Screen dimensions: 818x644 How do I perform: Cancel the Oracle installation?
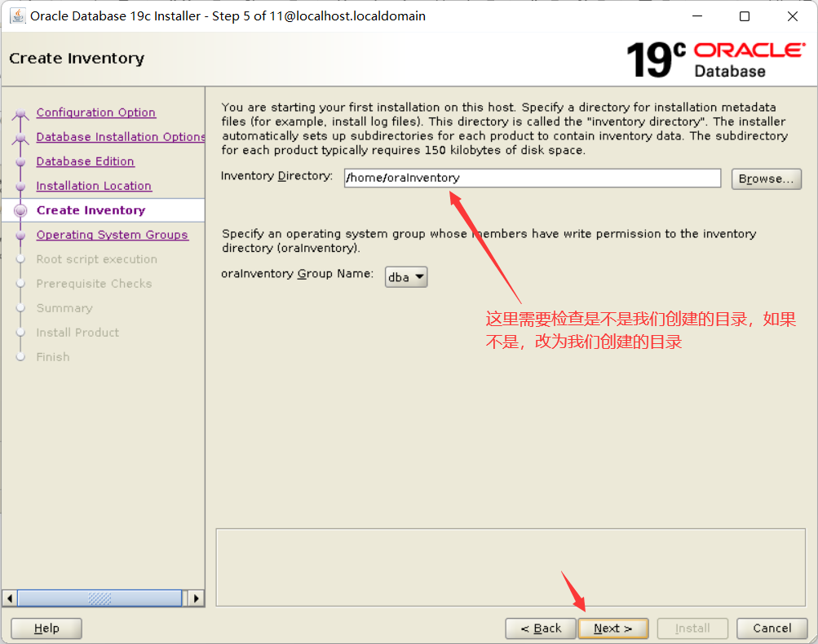772,629
